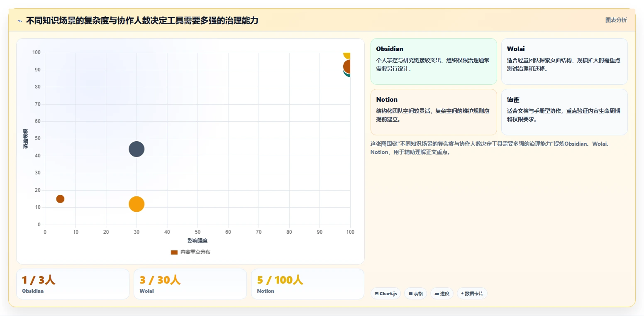Select the brown bubble near value 92
The height and width of the screenshot is (316, 644).
347,66
